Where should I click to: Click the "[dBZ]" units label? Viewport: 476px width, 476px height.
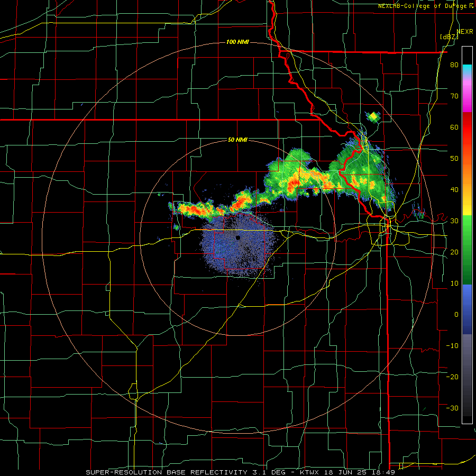pyautogui.click(x=449, y=37)
